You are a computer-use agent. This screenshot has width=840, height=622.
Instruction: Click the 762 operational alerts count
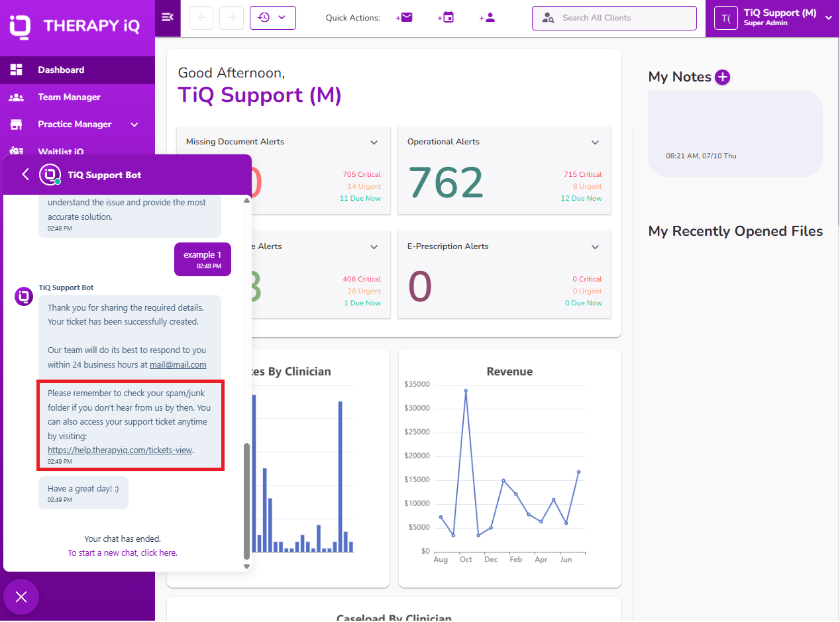(446, 183)
